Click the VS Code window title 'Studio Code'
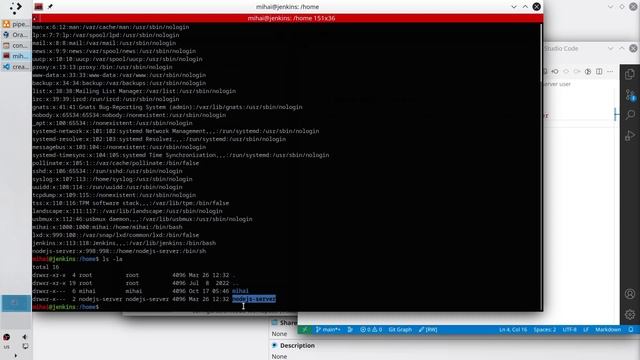 click(x=561, y=48)
